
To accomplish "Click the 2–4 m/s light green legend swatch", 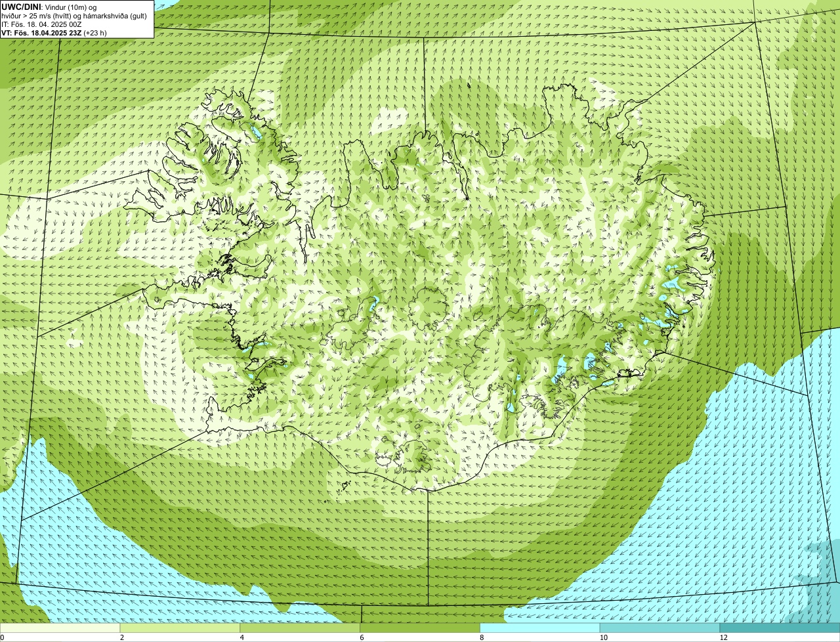I will pyautogui.click(x=180, y=628).
